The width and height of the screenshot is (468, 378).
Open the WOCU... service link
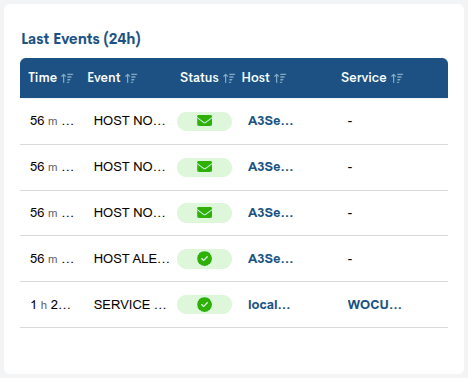click(375, 304)
